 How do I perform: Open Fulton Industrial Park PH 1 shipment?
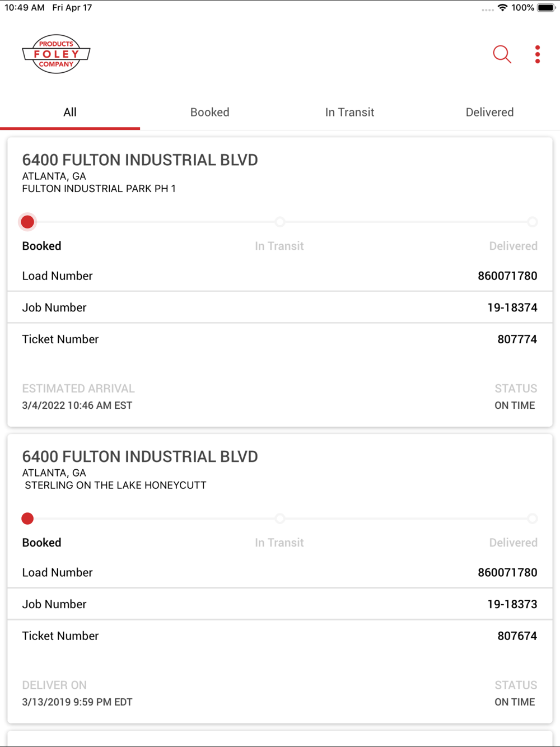(280, 282)
